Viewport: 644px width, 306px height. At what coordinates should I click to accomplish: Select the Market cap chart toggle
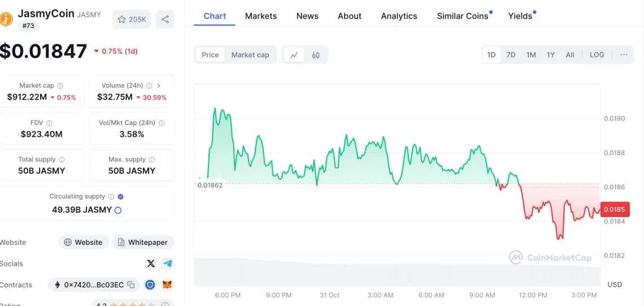point(250,55)
